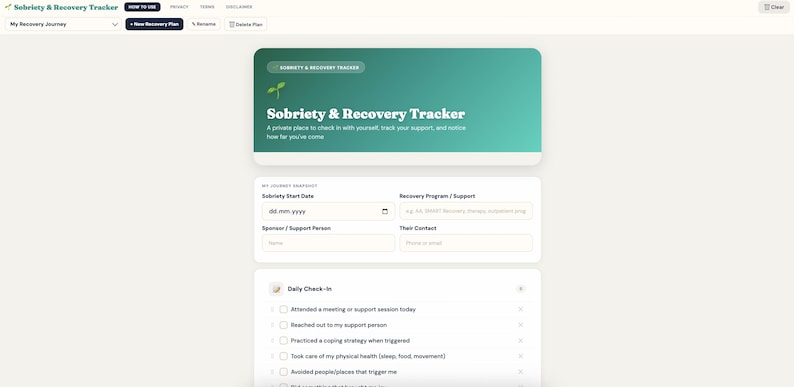
Task: Click the Sponsor / Support Person name field
Action: (x=329, y=243)
